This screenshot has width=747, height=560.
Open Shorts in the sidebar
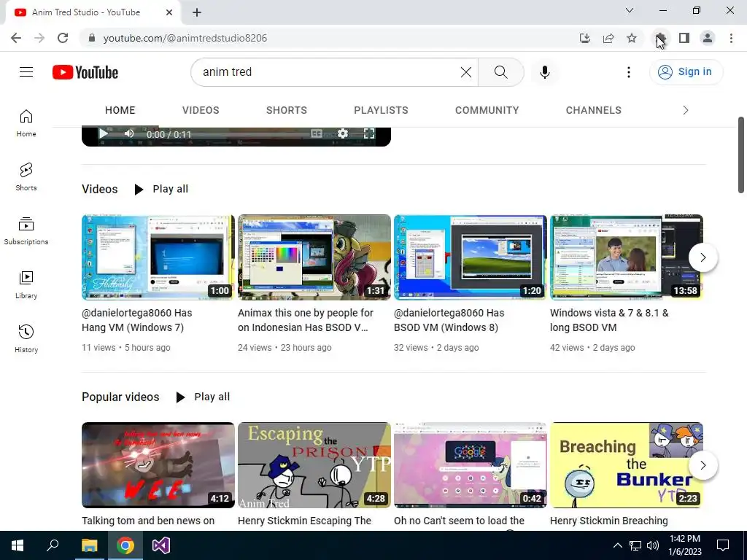26,177
